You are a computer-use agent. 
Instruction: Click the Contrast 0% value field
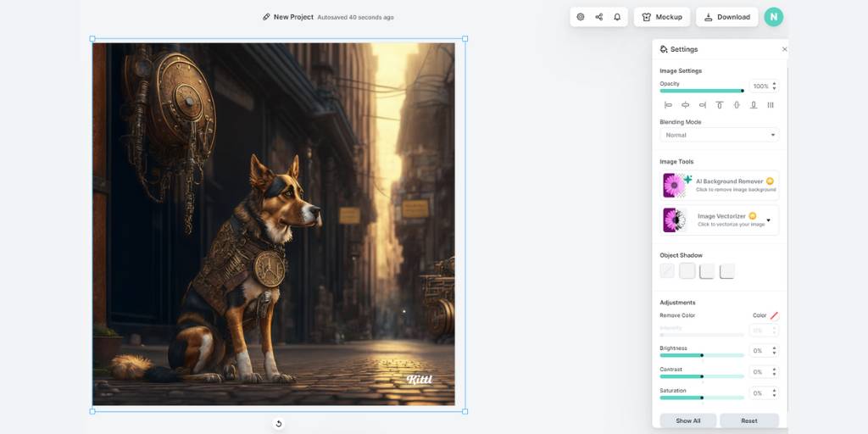tap(760, 372)
